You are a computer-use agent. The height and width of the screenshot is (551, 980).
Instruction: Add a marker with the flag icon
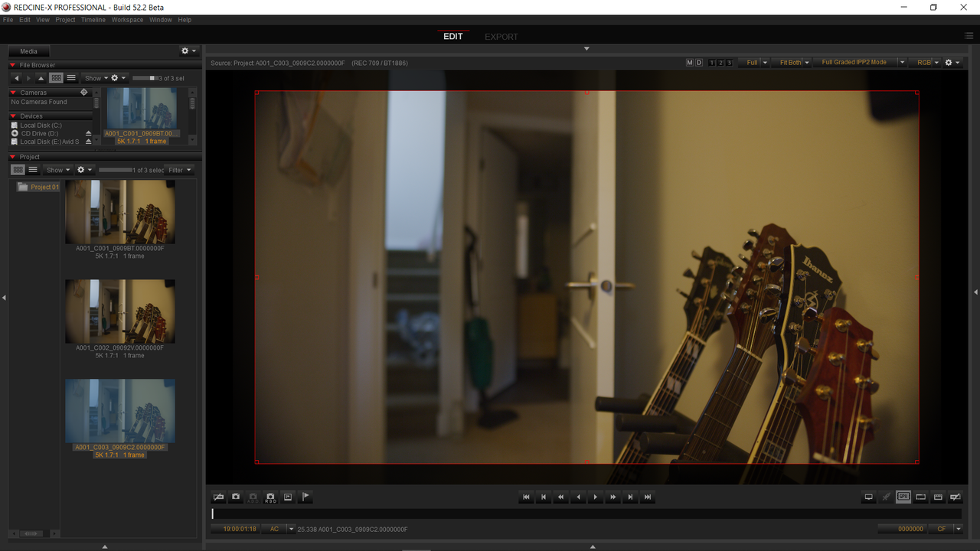coord(305,497)
